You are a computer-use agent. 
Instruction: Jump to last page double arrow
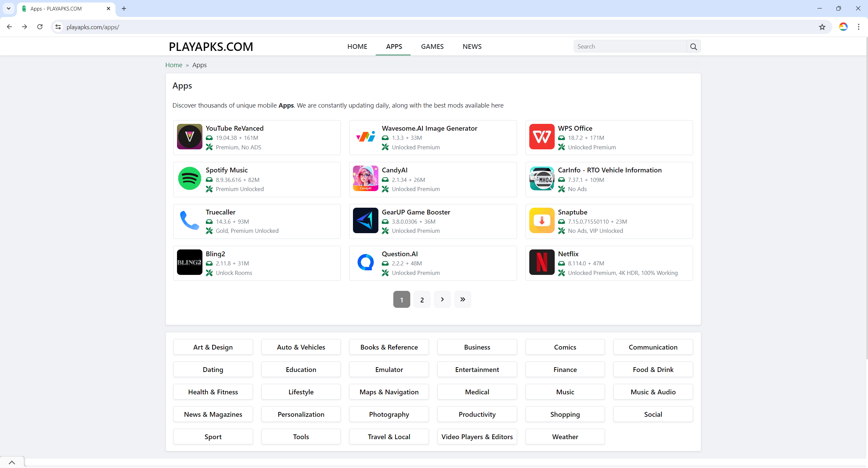(462, 299)
